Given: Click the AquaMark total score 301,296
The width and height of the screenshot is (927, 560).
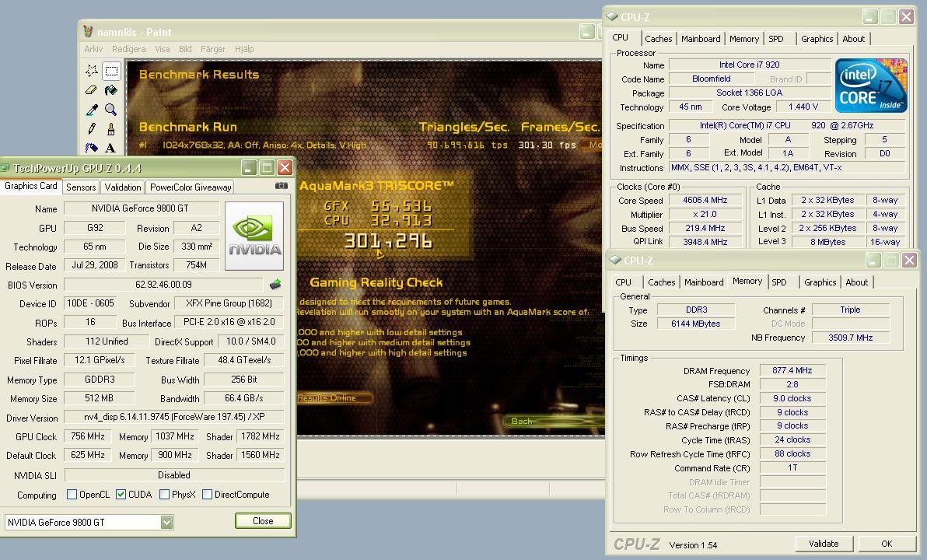Looking at the screenshot, I should 388,240.
